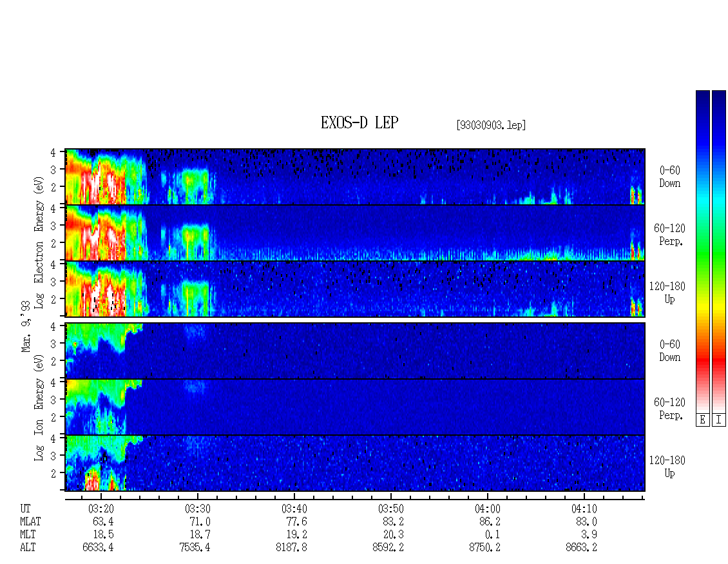Click the electron 0-60 Down spectrogram panel
Viewport: 728px width, 564px height.
coord(355,177)
